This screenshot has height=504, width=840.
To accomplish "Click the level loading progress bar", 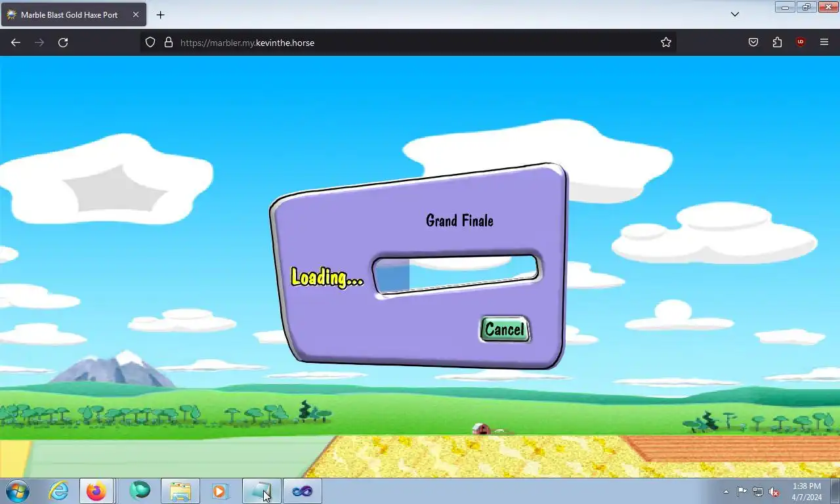I will [x=456, y=274].
